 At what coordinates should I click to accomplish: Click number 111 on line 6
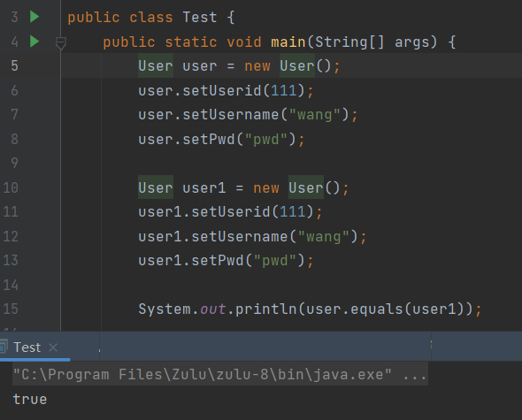(x=284, y=90)
